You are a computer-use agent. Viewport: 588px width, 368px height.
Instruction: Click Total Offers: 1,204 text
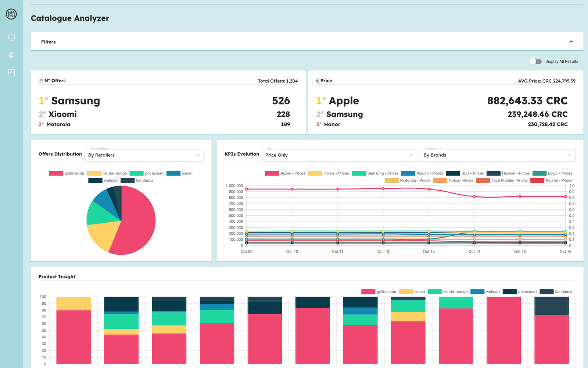pos(278,81)
